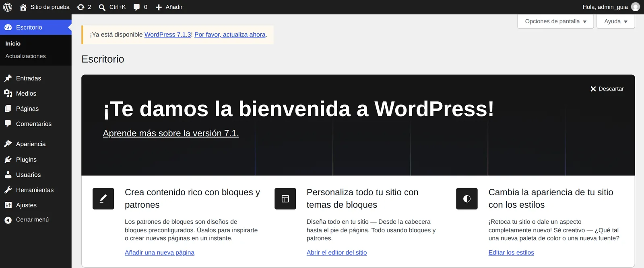Go to the Plugins menu label
Viewport: 644px width, 268px height.
(26, 160)
